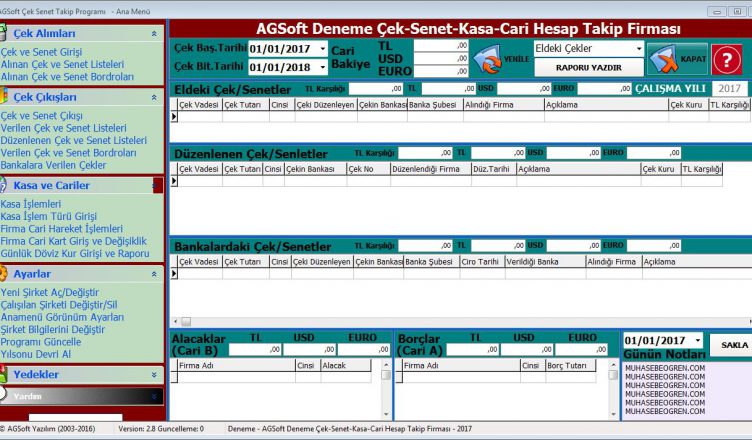Screen dimensions: 752x440
Task: Open help with the red question mark
Action: pos(726,59)
